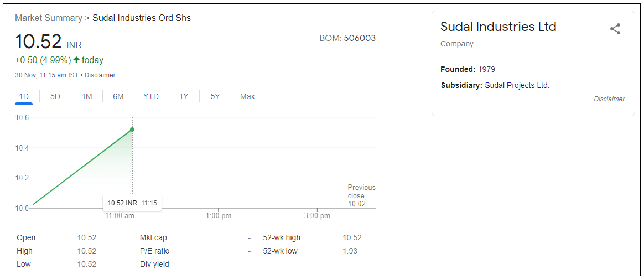Screen dimensions: 644x279
Task: Click the Sudal Industries Ltd heading
Action: click(x=498, y=27)
